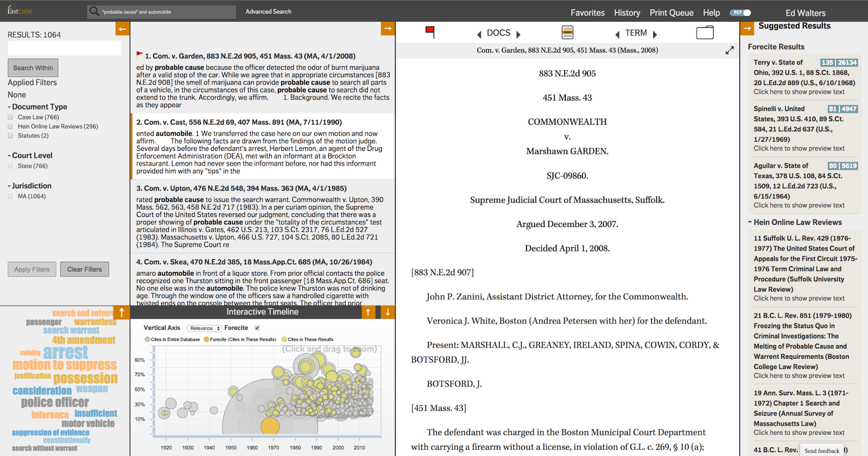Open the Ed Walters account menu
Screen dimensions: 868x456
806,13
